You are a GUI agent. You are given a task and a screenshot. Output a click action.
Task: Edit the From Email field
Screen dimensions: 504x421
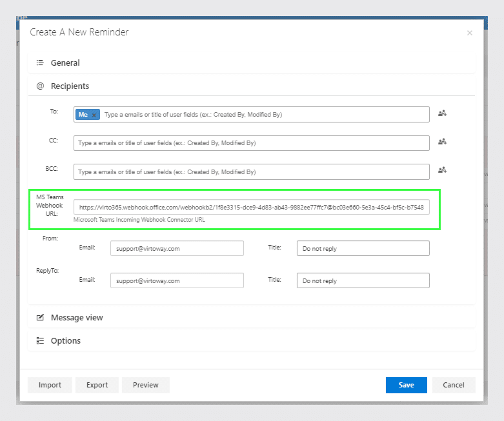[x=177, y=249]
